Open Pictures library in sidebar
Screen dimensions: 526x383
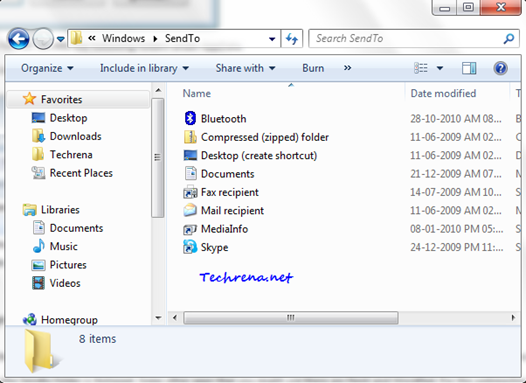[68, 265]
